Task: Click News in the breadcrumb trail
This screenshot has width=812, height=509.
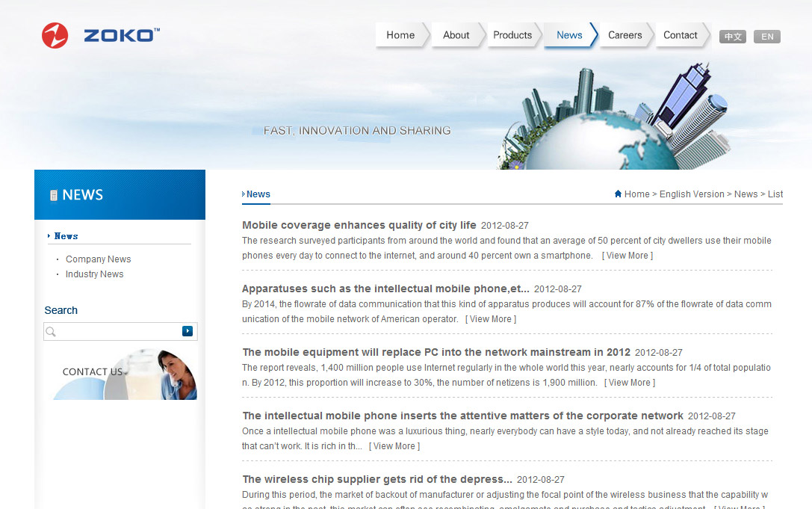Action: coord(746,194)
